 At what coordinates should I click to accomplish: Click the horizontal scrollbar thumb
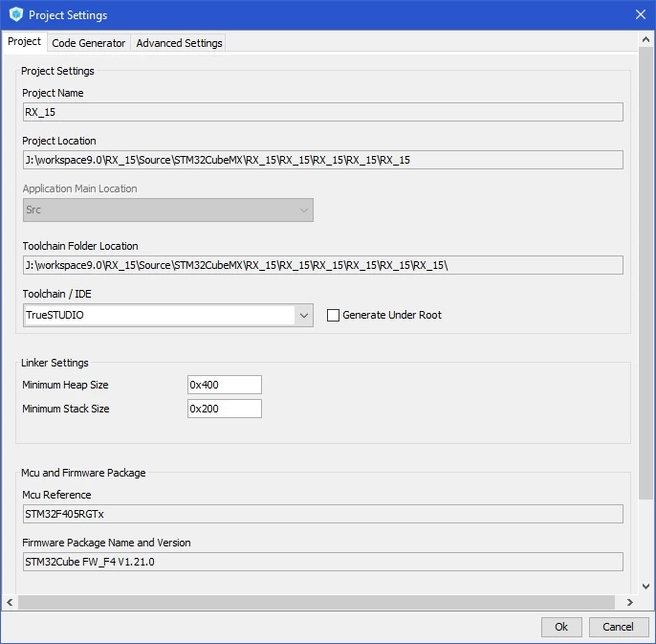point(317,602)
